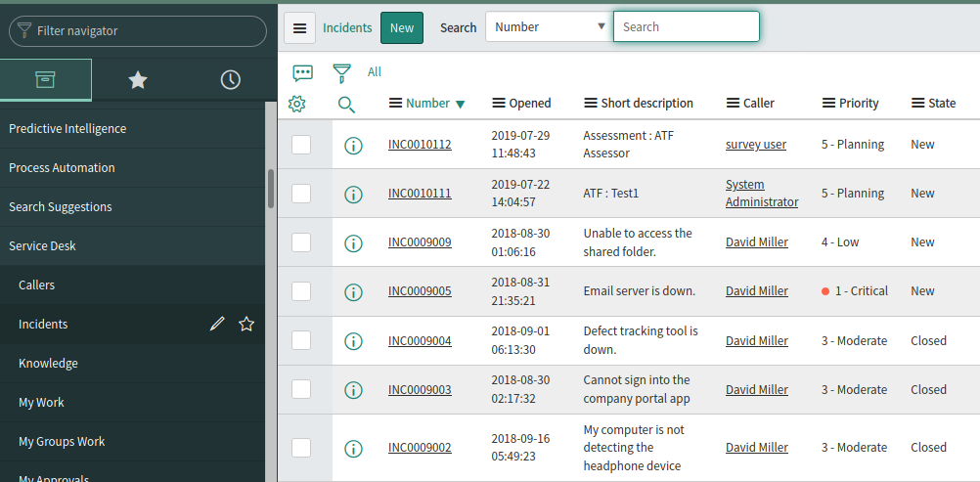The width and height of the screenshot is (980, 482).
Task: Switch to the History clock tab
Action: [x=231, y=80]
